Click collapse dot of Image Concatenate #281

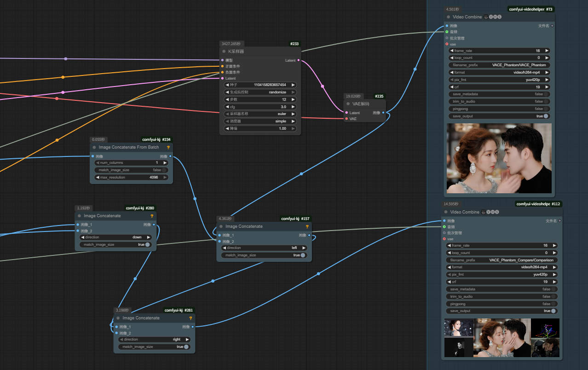point(118,318)
